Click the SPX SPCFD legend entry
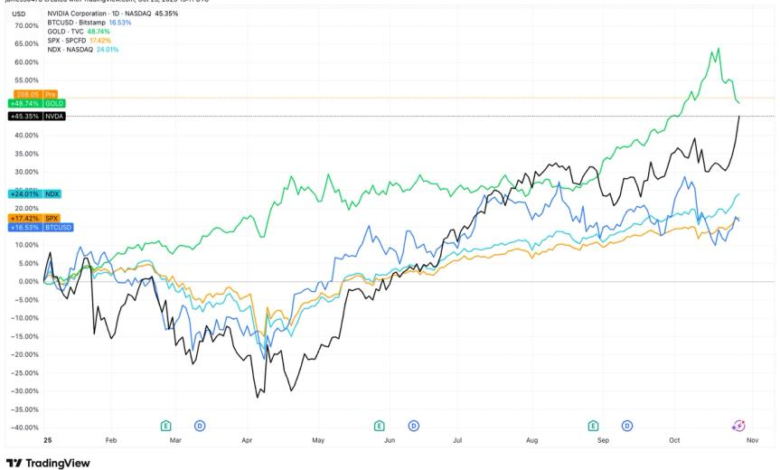 pyautogui.click(x=70, y=39)
